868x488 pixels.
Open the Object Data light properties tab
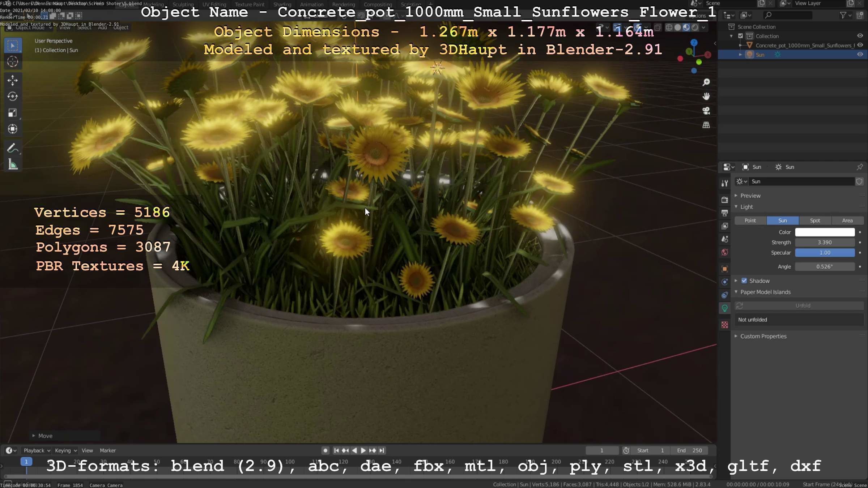pos(724,308)
